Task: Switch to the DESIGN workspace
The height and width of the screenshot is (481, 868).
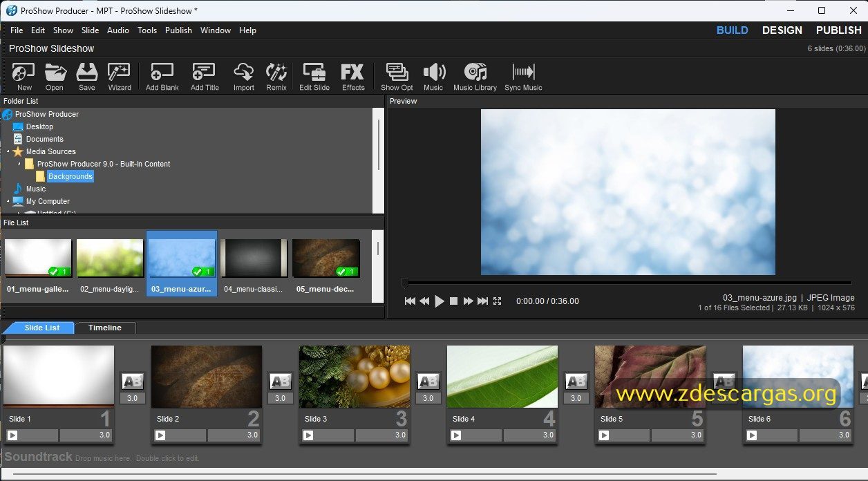Action: pos(782,30)
